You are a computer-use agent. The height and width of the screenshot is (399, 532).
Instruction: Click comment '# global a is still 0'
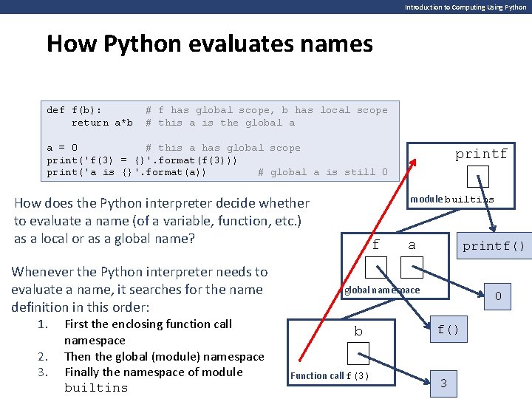click(323, 172)
